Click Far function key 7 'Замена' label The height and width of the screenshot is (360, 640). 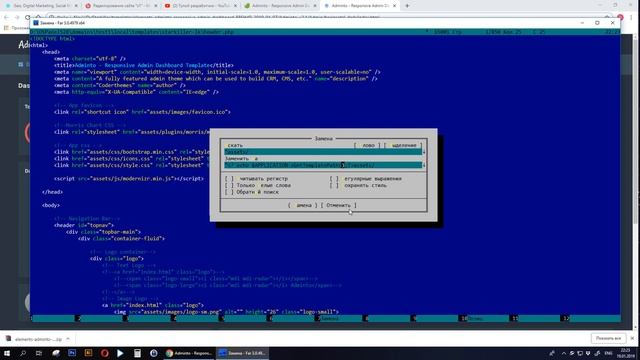(x=329, y=318)
